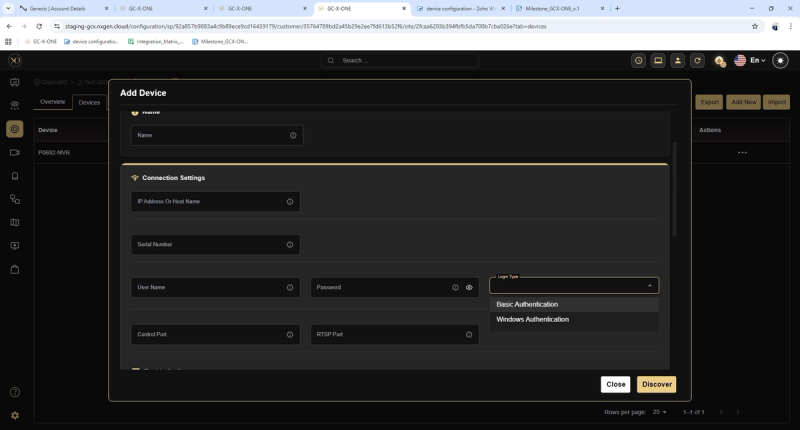The width and height of the screenshot is (800, 430).
Task: Bookmark this page with star icon
Action: tap(755, 26)
